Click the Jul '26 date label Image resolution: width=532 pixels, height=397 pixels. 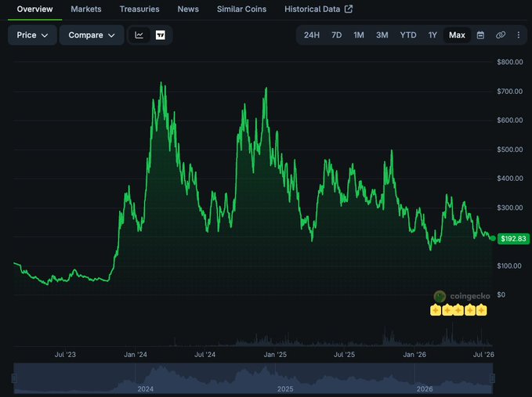click(x=484, y=355)
